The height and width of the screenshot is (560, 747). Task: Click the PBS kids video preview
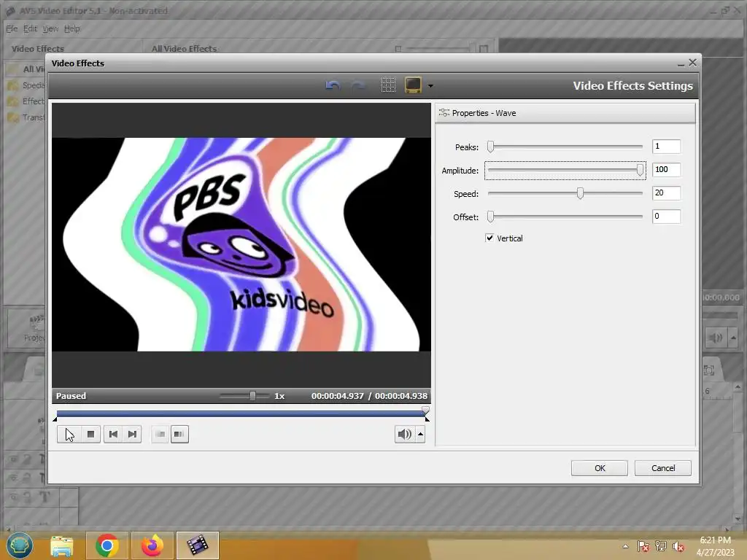241,245
